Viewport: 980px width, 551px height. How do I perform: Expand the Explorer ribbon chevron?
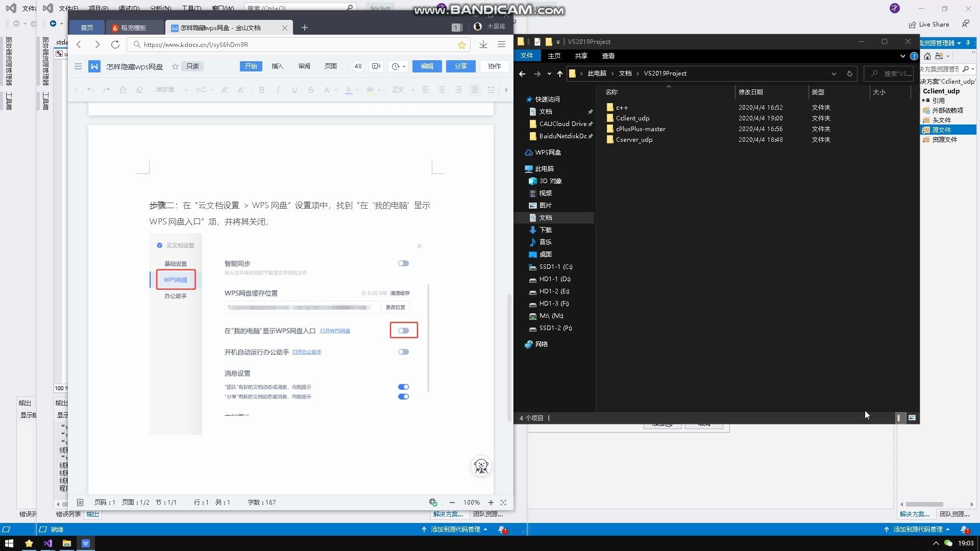click(x=902, y=56)
